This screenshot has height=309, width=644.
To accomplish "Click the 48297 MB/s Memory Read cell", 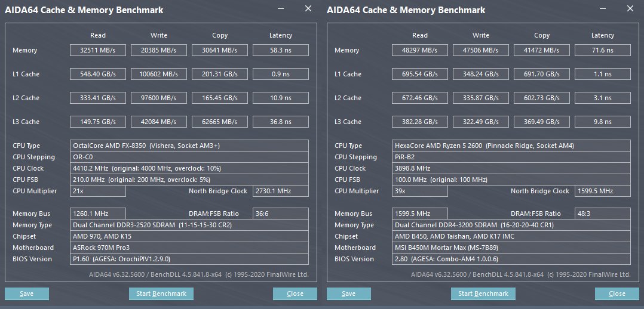I will tap(420, 50).
